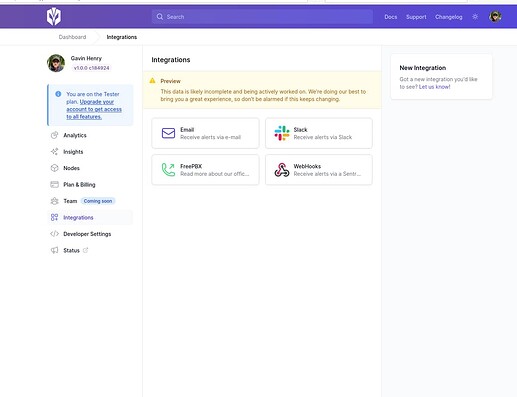Click the WebHooks logo icon

pos(282,170)
